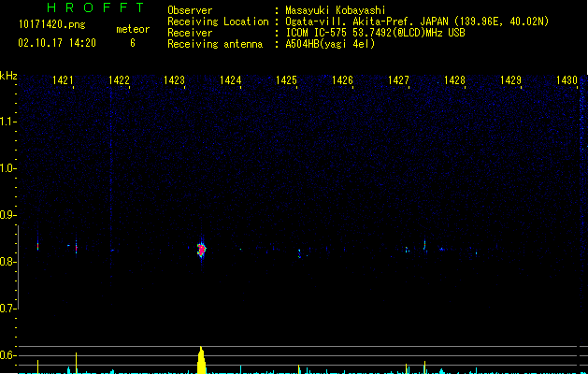588x374 pixels.
Task: Click the 1421 time axis marker
Action: pos(63,80)
